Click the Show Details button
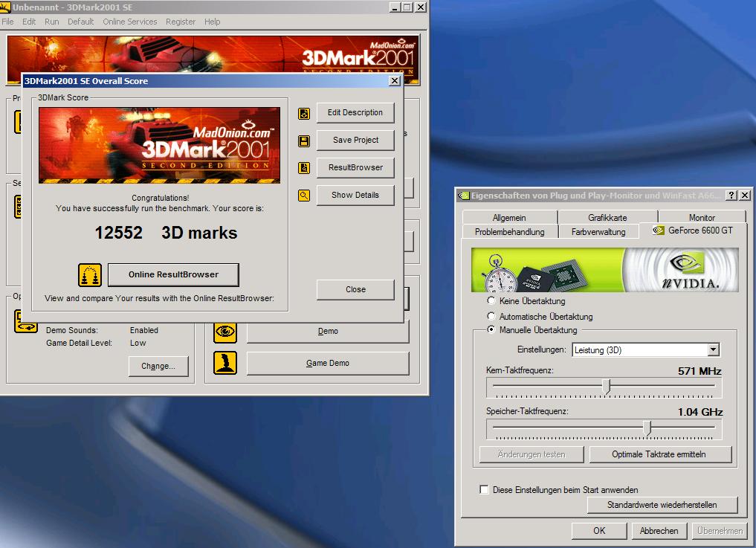This screenshot has height=548, width=756. tap(355, 196)
